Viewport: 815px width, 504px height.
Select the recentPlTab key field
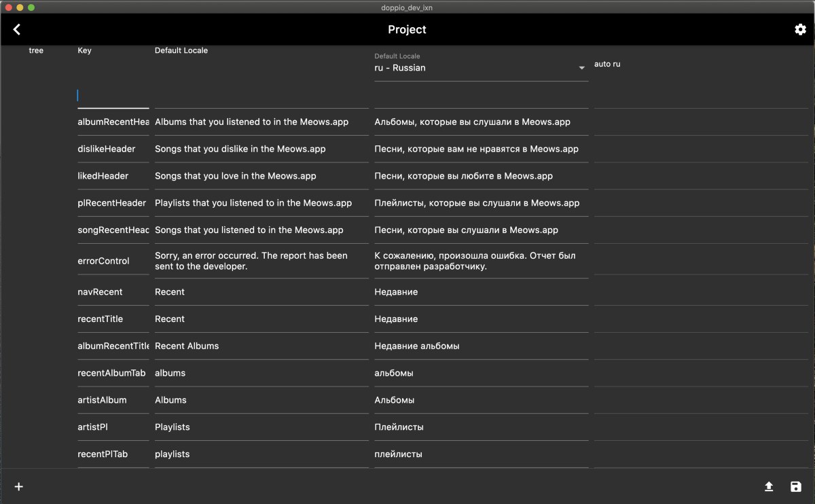(113, 454)
